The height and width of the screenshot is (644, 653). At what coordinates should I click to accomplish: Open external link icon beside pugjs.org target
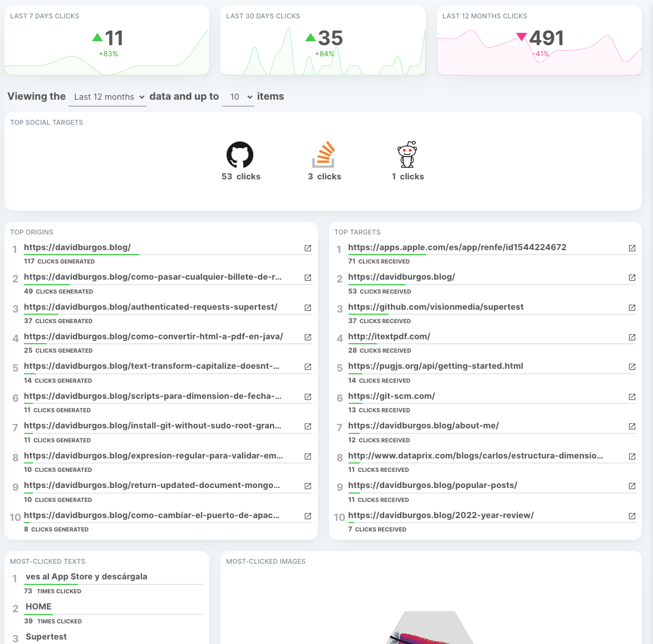[632, 367]
